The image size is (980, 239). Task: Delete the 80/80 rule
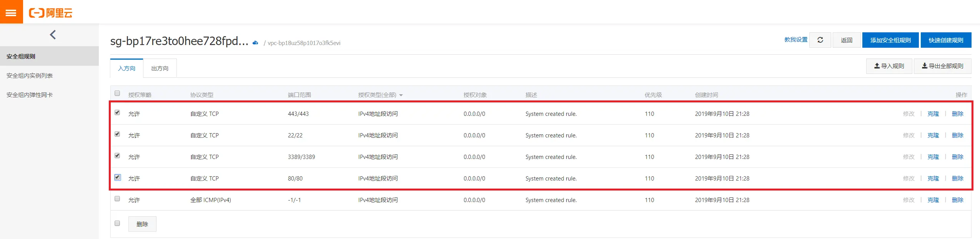(x=957, y=178)
